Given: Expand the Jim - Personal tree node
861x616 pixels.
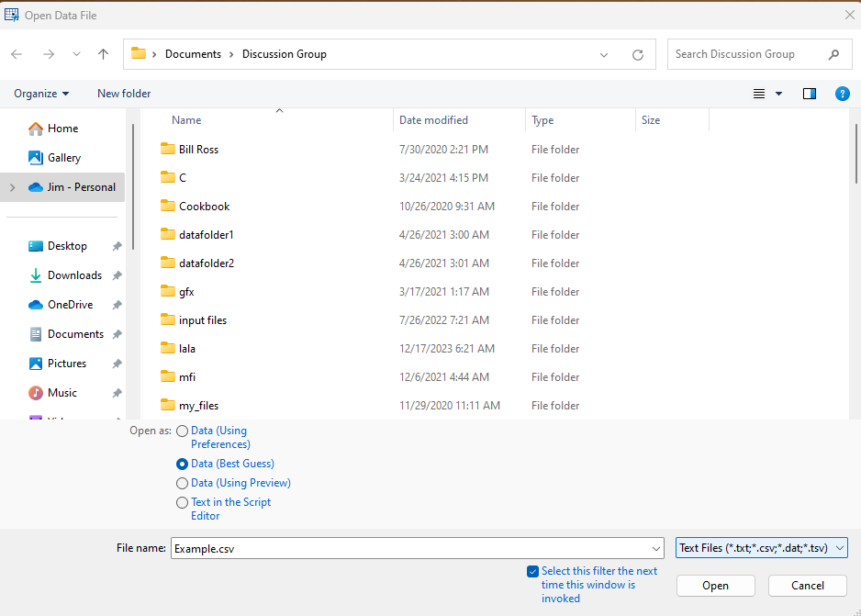Looking at the screenshot, I should point(13,187).
